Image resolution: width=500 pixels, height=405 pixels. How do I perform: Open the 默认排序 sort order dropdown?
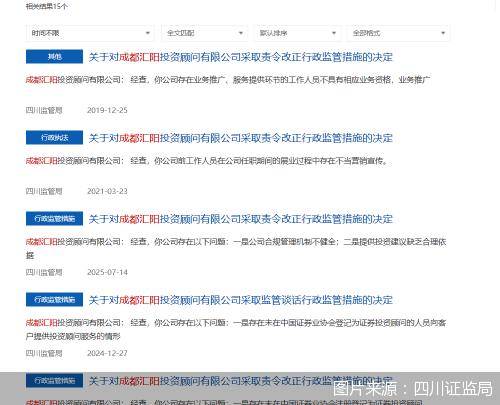(297, 33)
